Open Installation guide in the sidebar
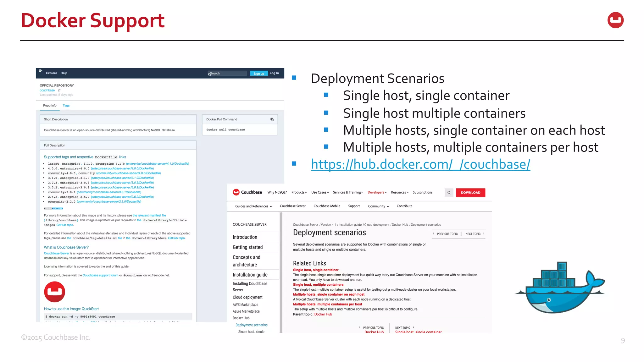This screenshot has width=644, height=362. (x=250, y=275)
